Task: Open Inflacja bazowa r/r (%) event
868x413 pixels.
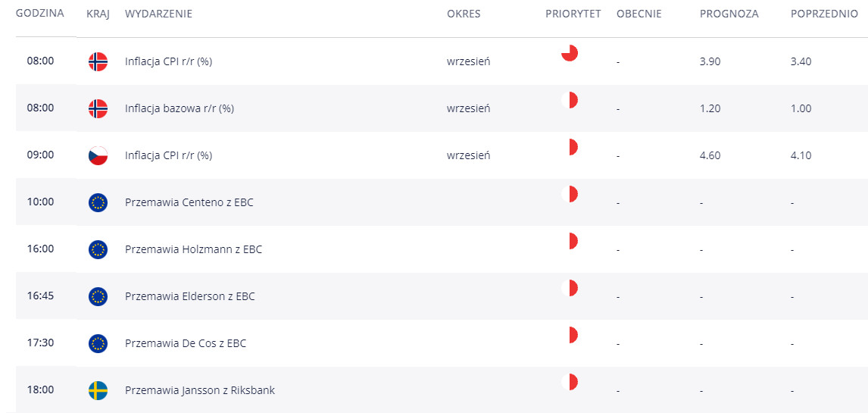Action: pos(179,108)
